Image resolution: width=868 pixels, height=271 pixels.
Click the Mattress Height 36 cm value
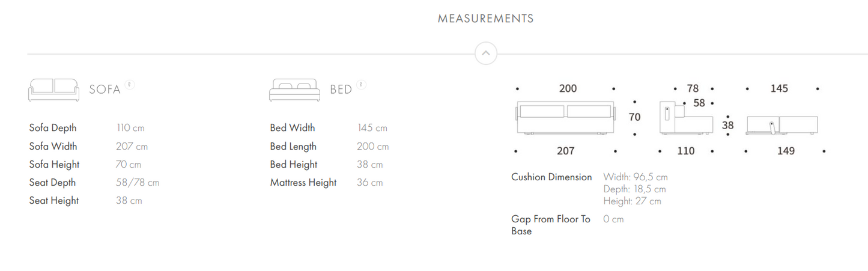coord(369,183)
